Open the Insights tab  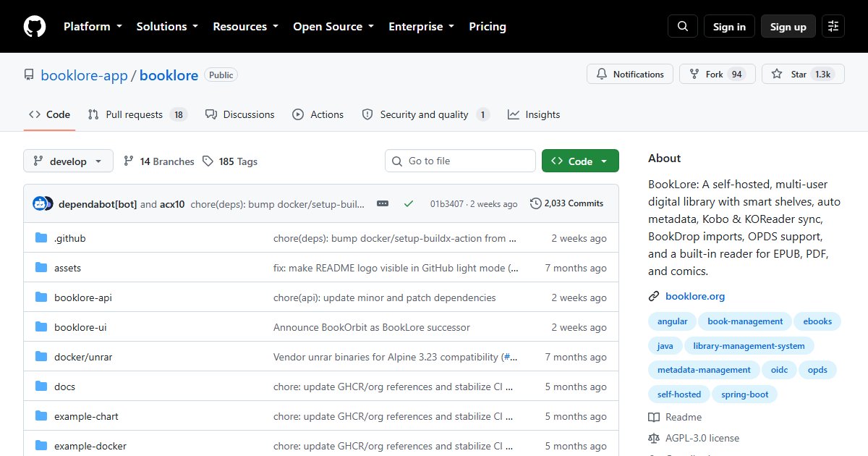click(534, 114)
